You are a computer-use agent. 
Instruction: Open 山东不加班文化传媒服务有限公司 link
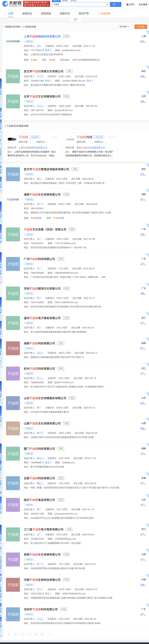(45, 398)
